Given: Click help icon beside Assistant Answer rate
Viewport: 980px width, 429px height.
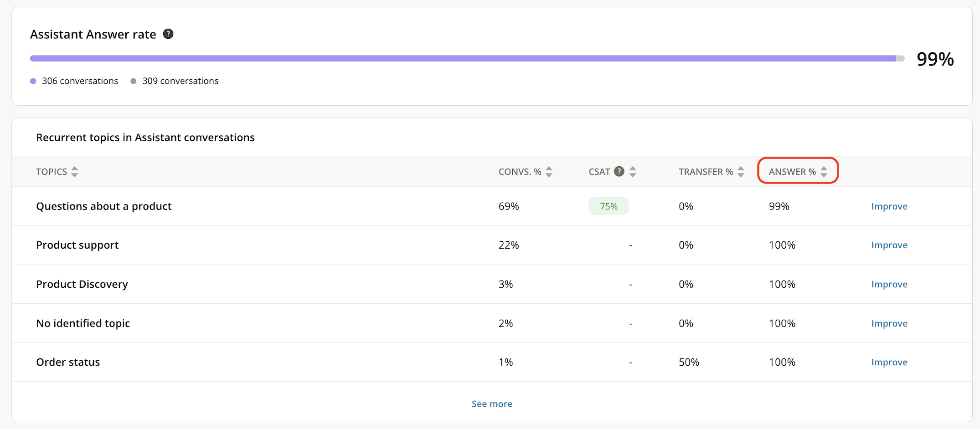Looking at the screenshot, I should click(168, 34).
